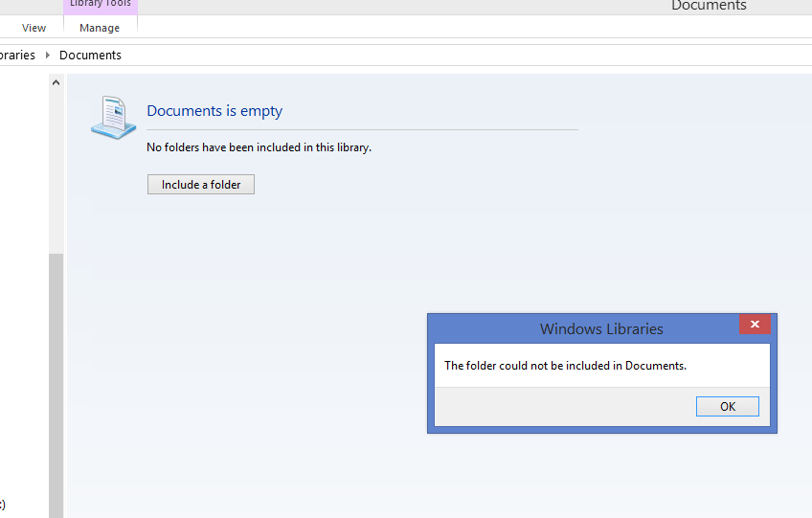The image size is (812, 518).
Task: Open the View ribbon tab
Action: [x=34, y=28]
